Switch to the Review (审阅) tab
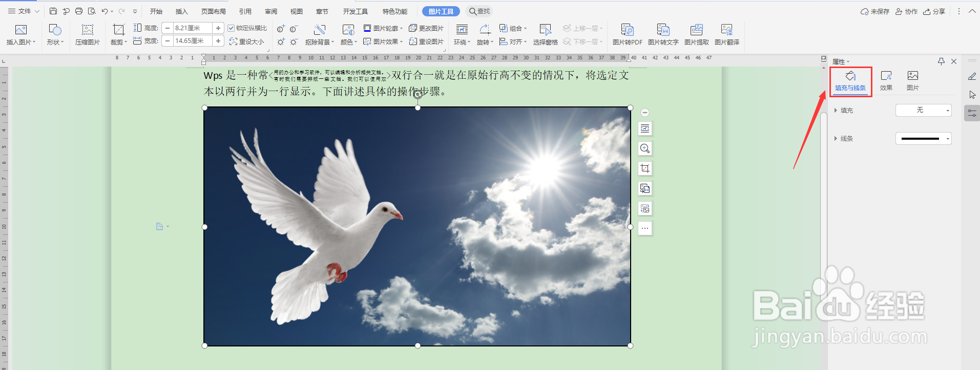This screenshot has height=370, width=980. 271,11
